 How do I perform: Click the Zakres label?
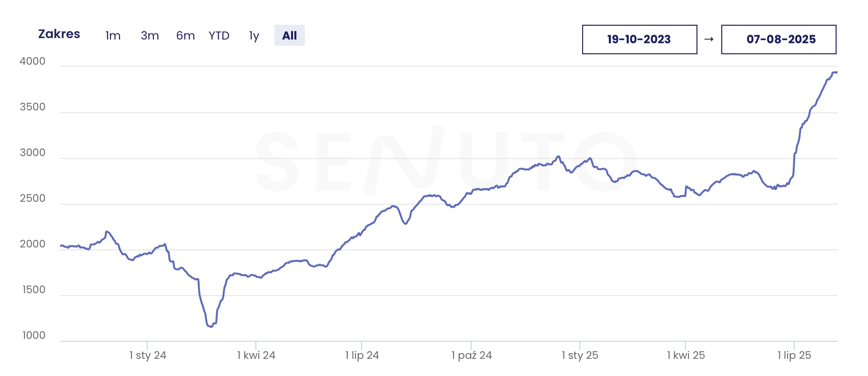coord(59,34)
